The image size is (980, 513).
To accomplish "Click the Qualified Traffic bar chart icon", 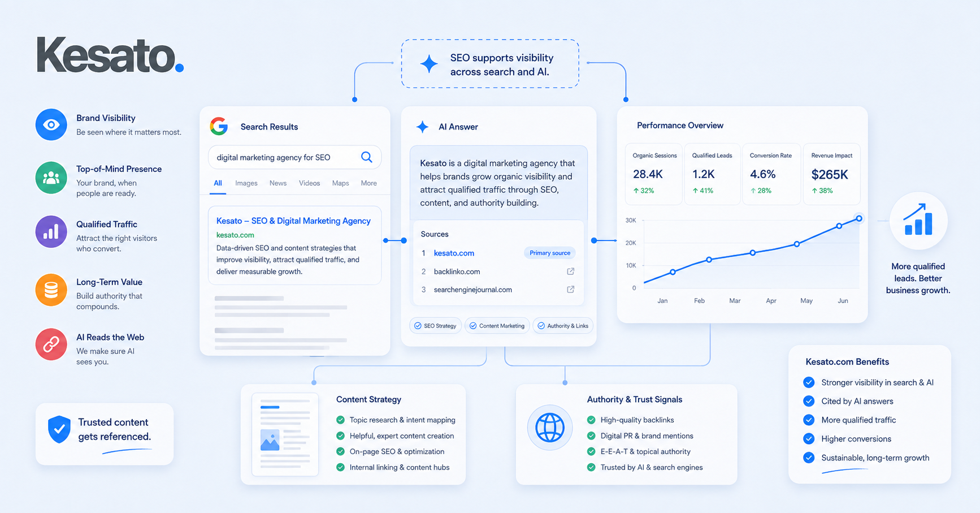I will click(x=51, y=231).
